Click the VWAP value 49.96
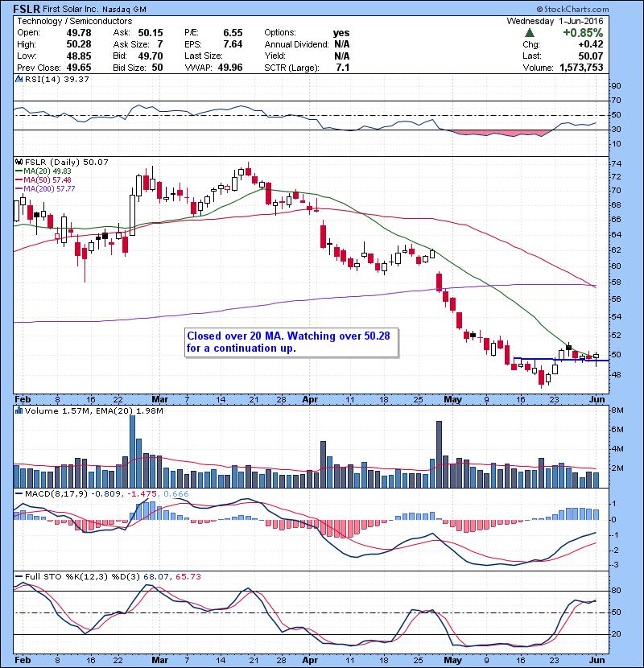The image size is (644, 668). point(230,68)
